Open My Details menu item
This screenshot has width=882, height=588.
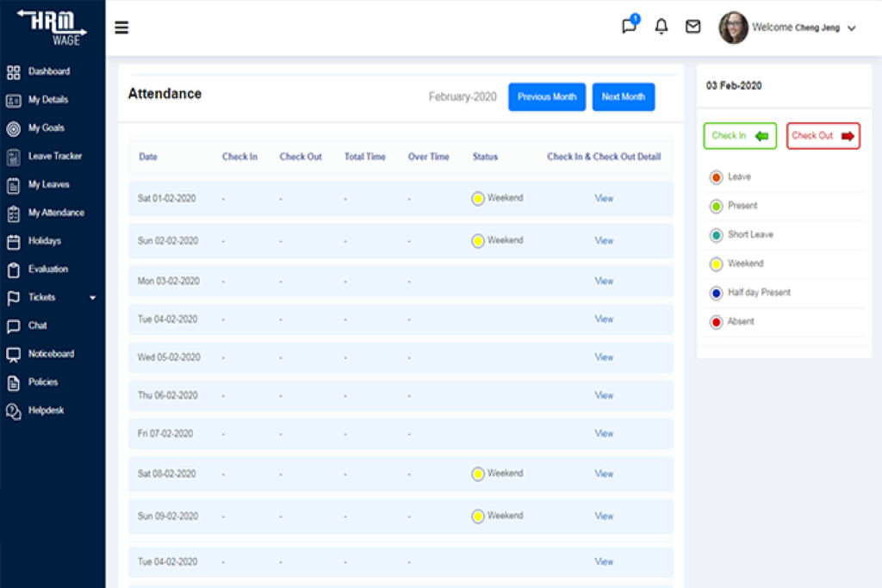point(48,100)
